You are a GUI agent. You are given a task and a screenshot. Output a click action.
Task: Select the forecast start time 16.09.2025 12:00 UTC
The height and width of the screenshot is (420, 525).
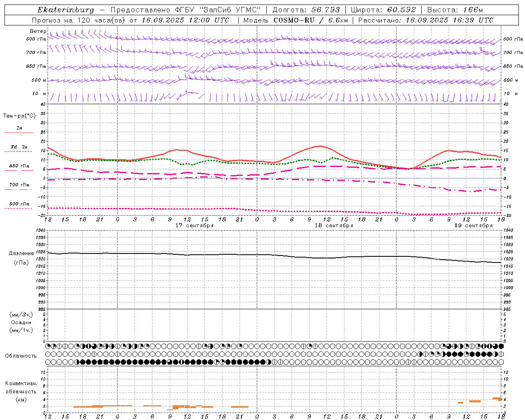(185, 20)
